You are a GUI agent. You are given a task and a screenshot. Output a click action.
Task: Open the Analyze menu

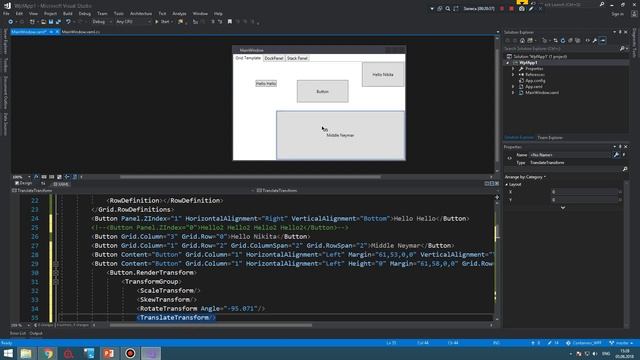pos(179,13)
